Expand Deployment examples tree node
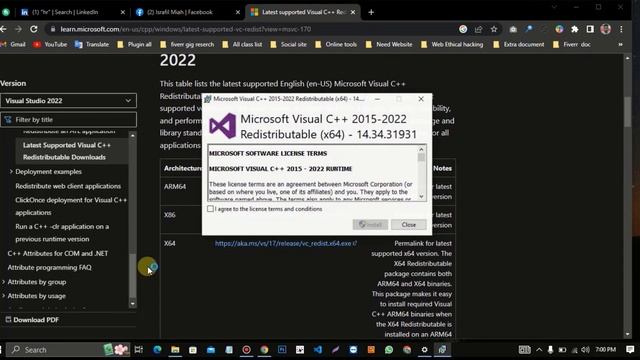 pos(11,171)
